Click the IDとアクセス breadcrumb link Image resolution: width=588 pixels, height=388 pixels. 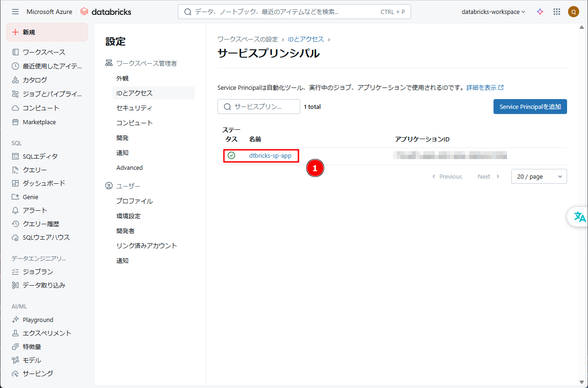[x=305, y=39]
